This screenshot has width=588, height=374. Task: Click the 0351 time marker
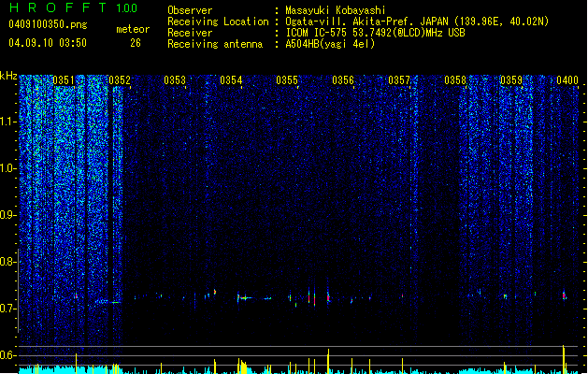(x=64, y=80)
